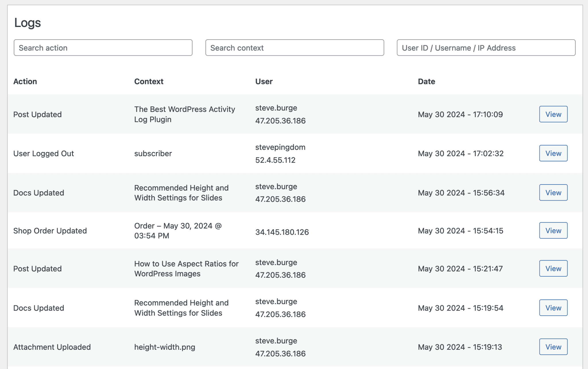Select username stevepingdom in the logout row
The width and height of the screenshot is (588, 369).
pos(280,147)
